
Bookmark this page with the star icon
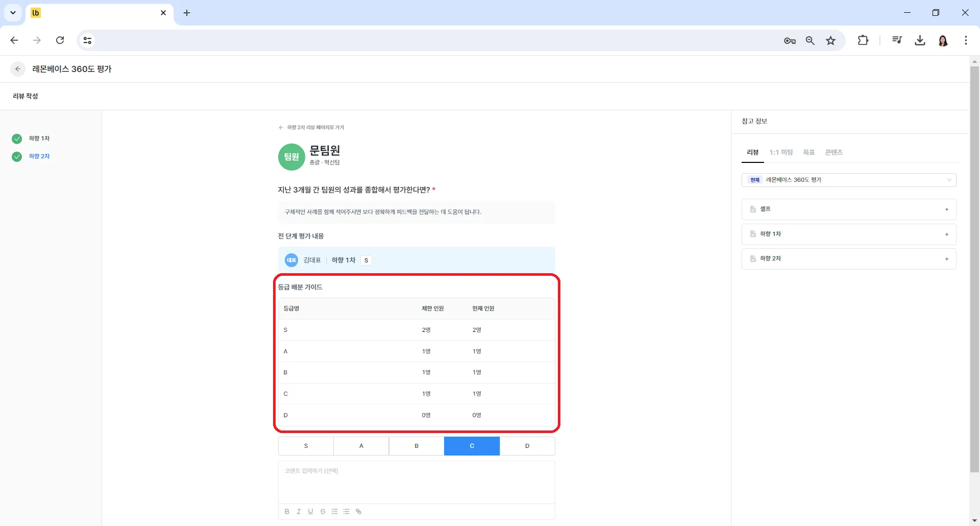pyautogui.click(x=831, y=40)
